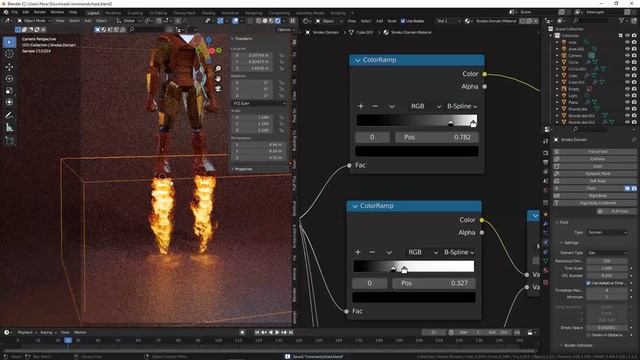This screenshot has width=640, height=360.
Task: Toggle Delete in Obstacle checkbox
Action: click(x=588, y=335)
